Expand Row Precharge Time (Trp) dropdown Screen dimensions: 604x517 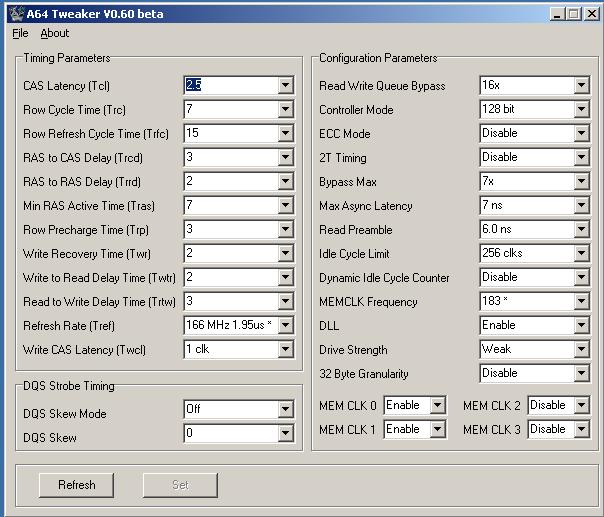point(285,229)
